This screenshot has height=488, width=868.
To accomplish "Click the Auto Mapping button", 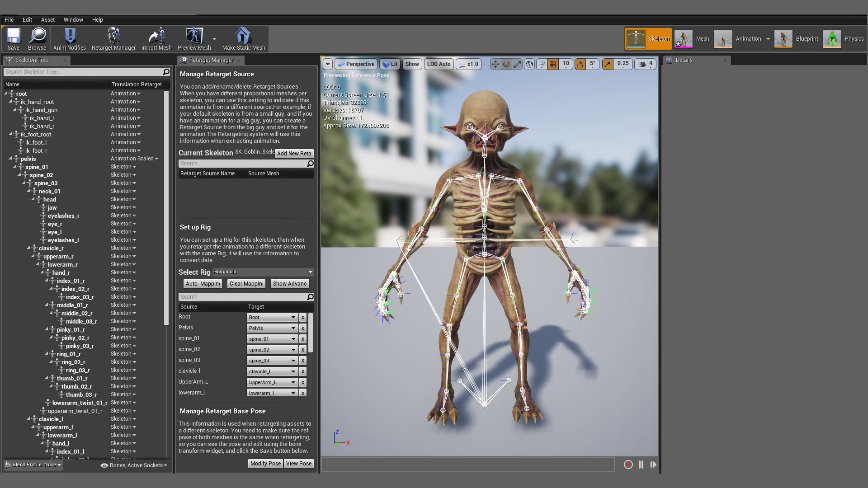I will 203,284.
